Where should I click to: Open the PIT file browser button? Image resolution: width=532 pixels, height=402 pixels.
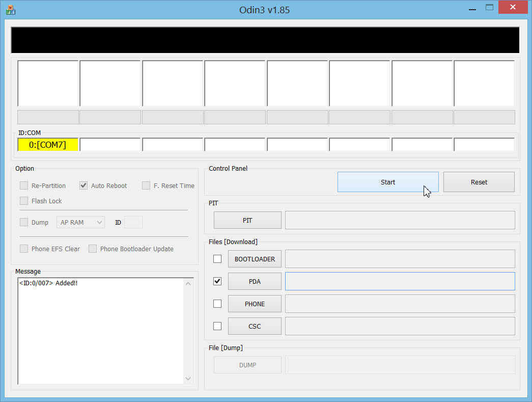coord(247,220)
